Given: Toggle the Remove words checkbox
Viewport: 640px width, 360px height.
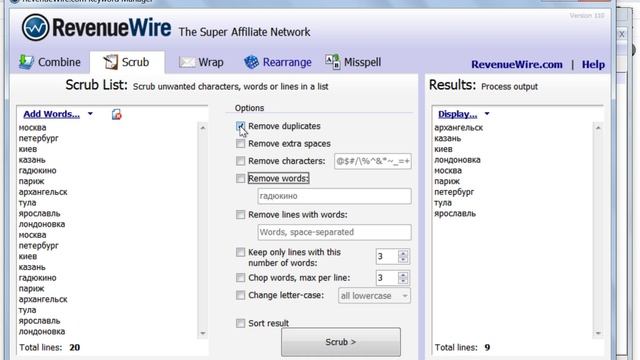Looking at the screenshot, I should coord(240,178).
